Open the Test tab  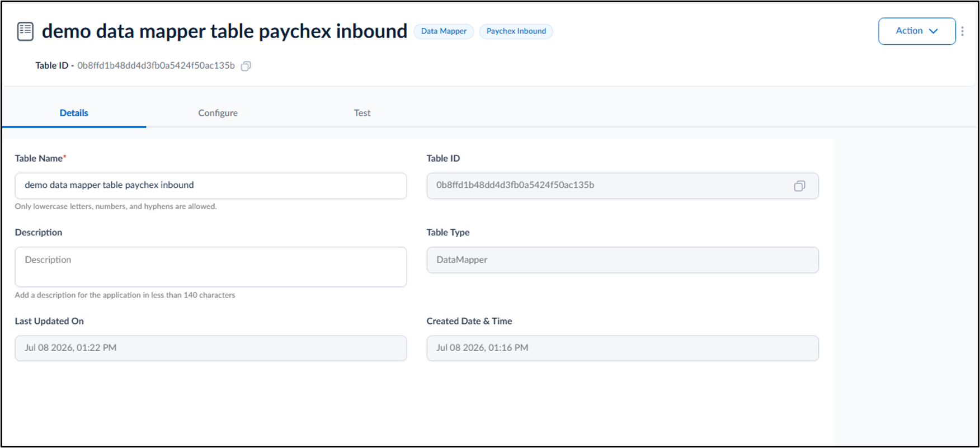tap(362, 113)
